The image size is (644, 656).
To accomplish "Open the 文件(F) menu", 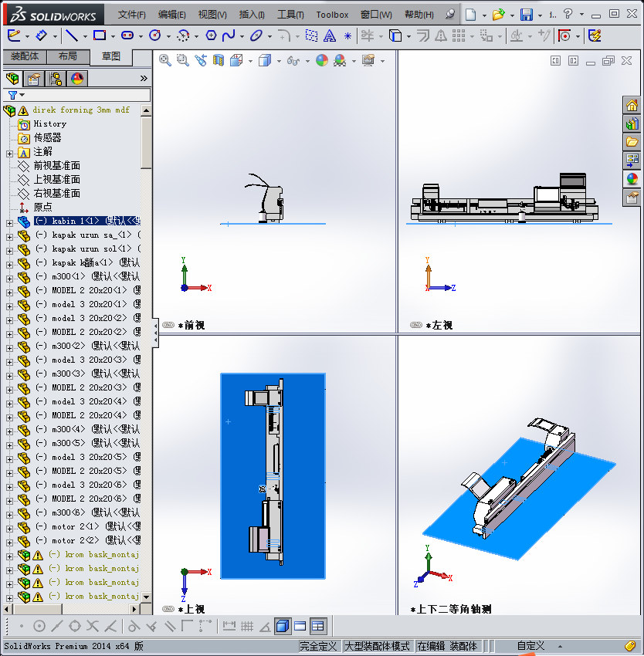I will pyautogui.click(x=131, y=15).
